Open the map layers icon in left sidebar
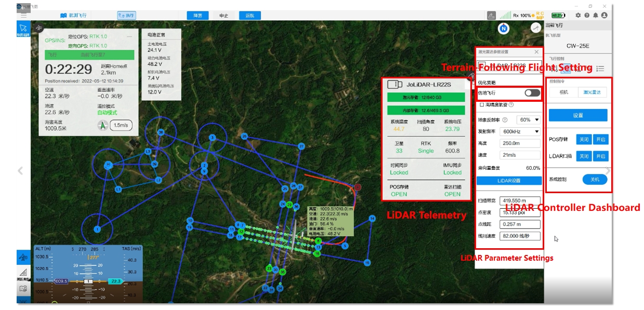Screen dimensions: 644x310 click(x=23, y=289)
